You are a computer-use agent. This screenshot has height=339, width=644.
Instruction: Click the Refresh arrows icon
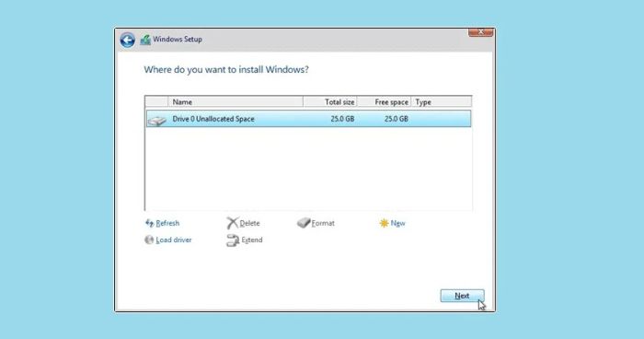(149, 223)
